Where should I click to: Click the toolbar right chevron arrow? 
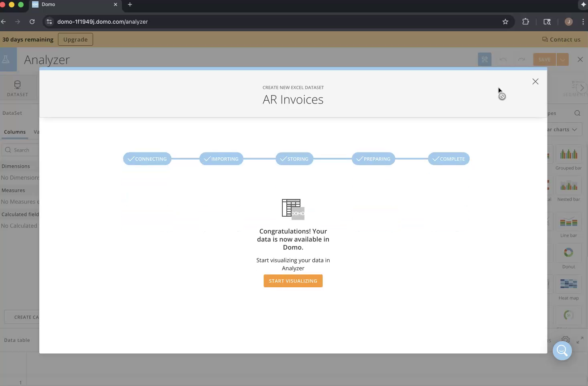582,87
